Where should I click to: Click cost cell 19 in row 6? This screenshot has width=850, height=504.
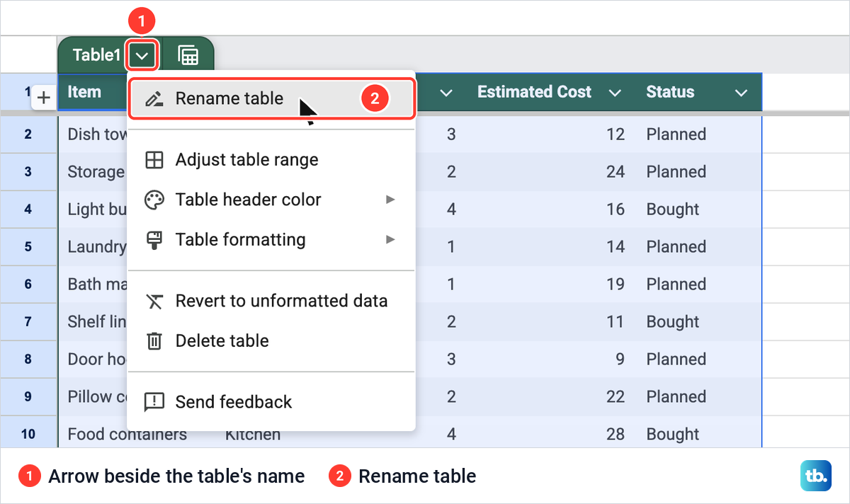tap(616, 285)
